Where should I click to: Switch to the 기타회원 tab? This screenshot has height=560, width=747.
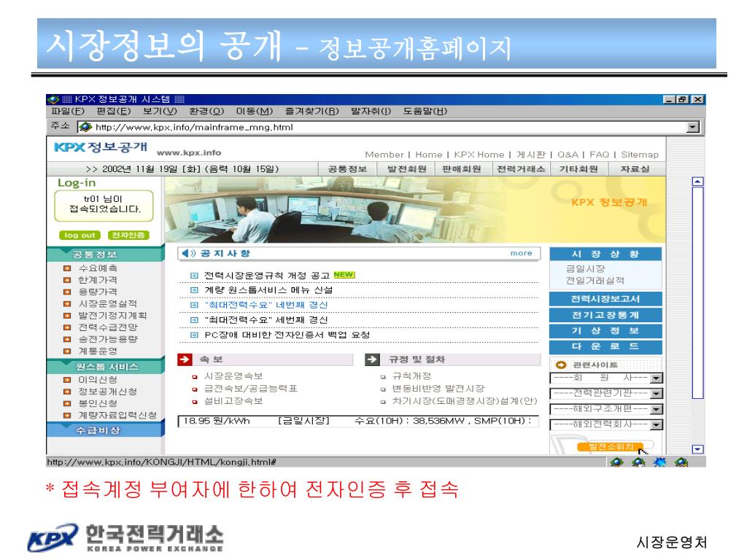578,169
